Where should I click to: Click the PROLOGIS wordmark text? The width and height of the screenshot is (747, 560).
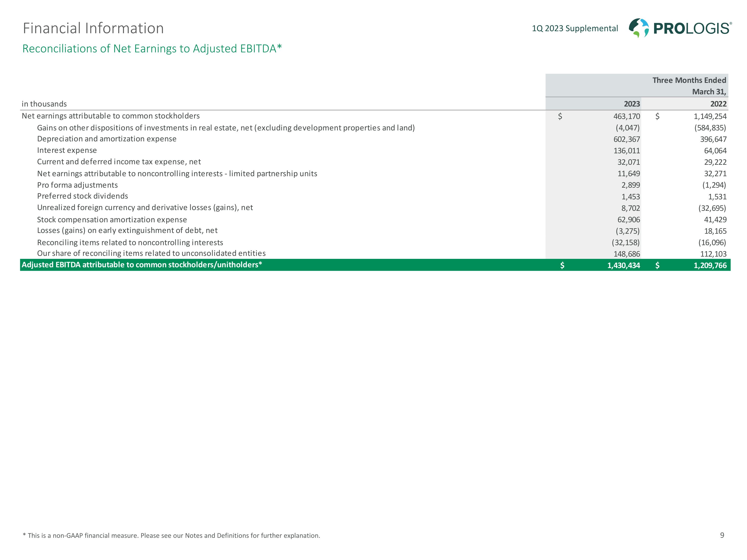click(692, 28)
